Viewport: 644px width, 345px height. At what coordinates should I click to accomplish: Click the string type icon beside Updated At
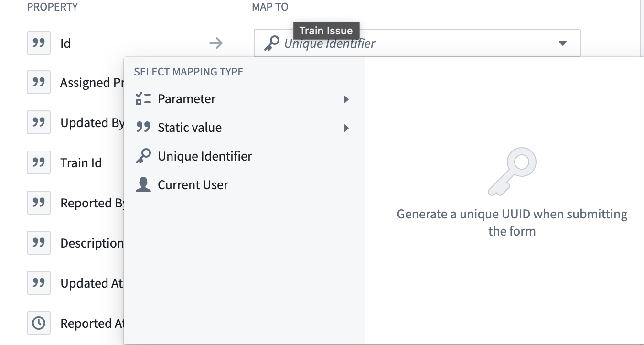[x=39, y=283]
